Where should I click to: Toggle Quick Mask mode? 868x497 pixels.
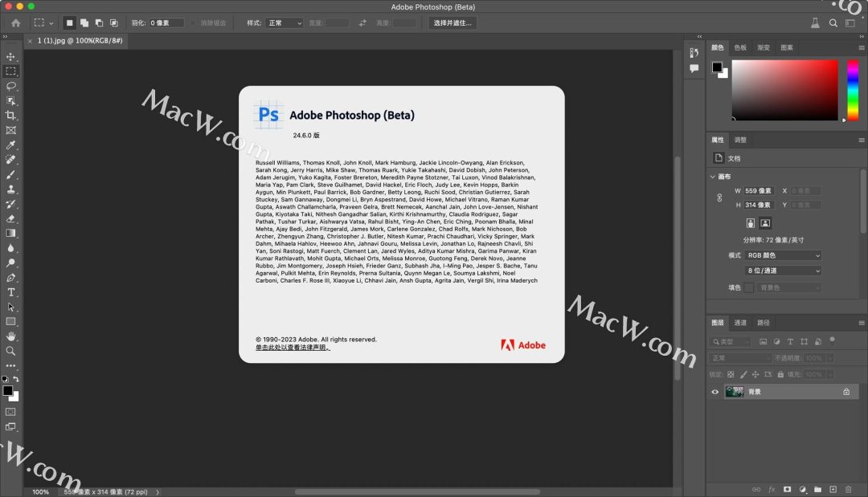pyautogui.click(x=10, y=412)
